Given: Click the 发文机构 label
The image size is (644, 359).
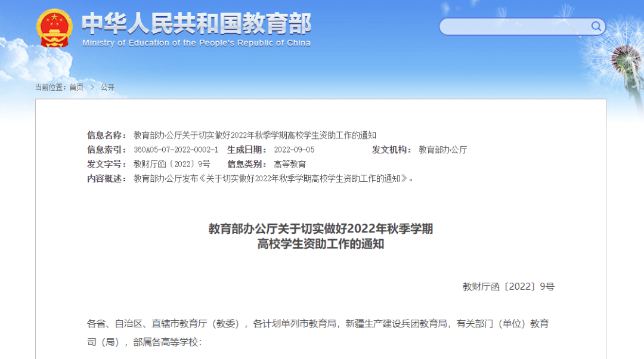Looking at the screenshot, I should click(x=392, y=150).
